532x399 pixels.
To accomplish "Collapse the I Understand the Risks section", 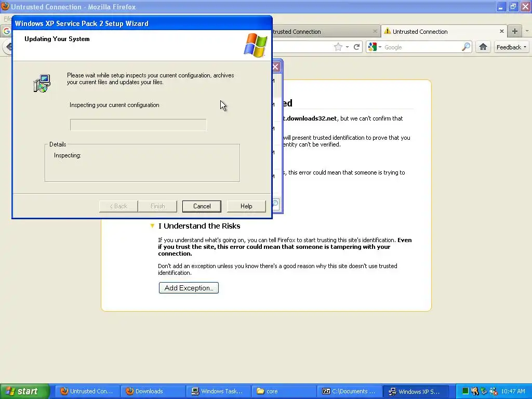I will pyautogui.click(x=152, y=226).
